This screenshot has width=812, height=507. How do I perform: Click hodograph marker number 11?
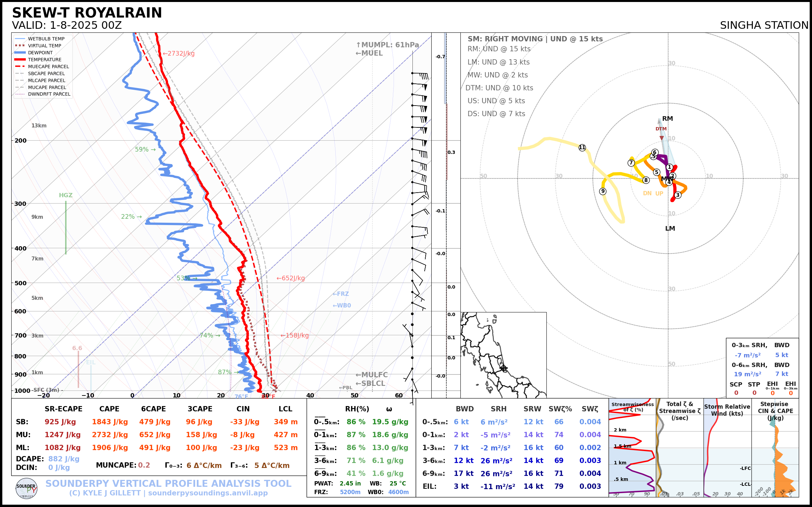click(582, 148)
